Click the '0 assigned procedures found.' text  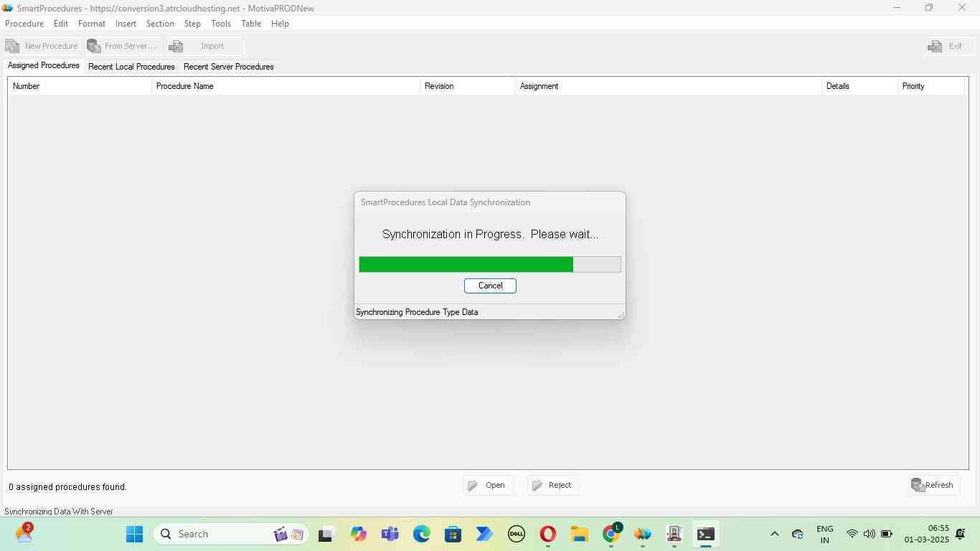coord(67,486)
